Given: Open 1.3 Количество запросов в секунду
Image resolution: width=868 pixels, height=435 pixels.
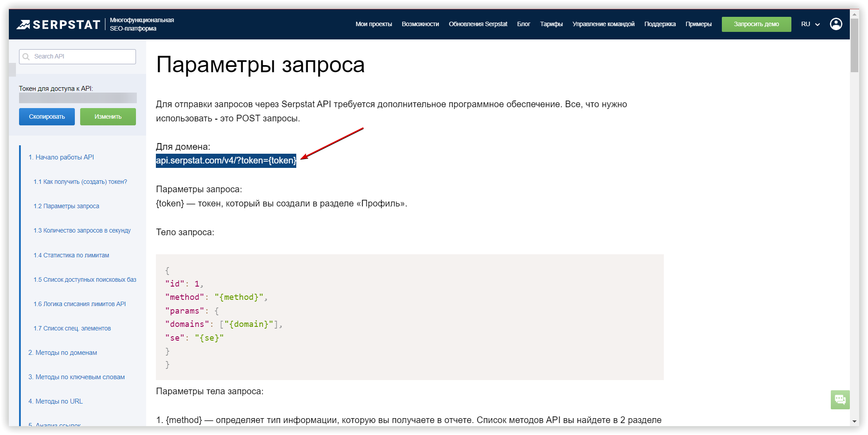Looking at the screenshot, I should 82,230.
